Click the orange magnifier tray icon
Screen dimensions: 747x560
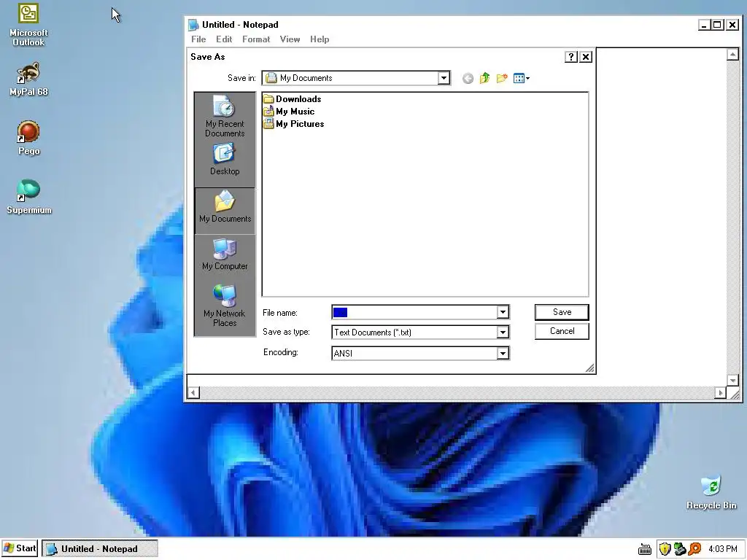tap(694, 549)
